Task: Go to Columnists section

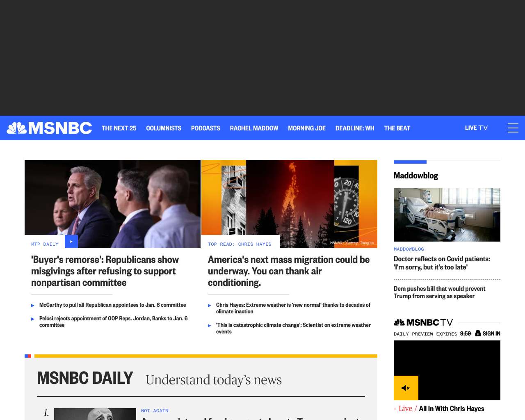Action: coord(164,128)
